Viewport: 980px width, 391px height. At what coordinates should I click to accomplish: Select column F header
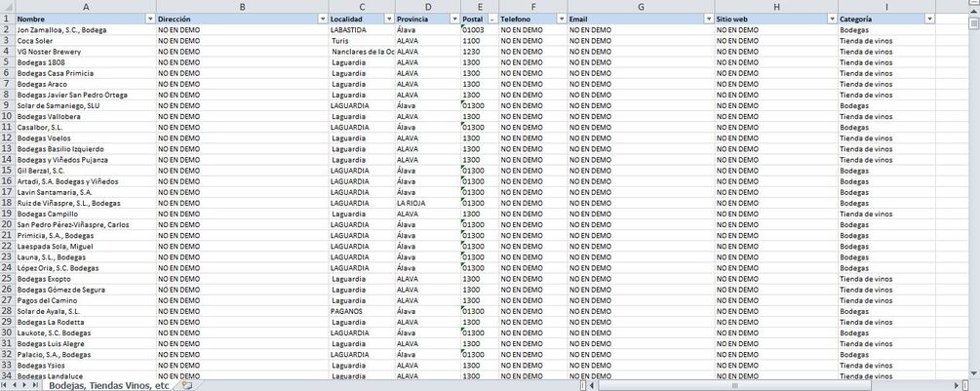coord(533,6)
